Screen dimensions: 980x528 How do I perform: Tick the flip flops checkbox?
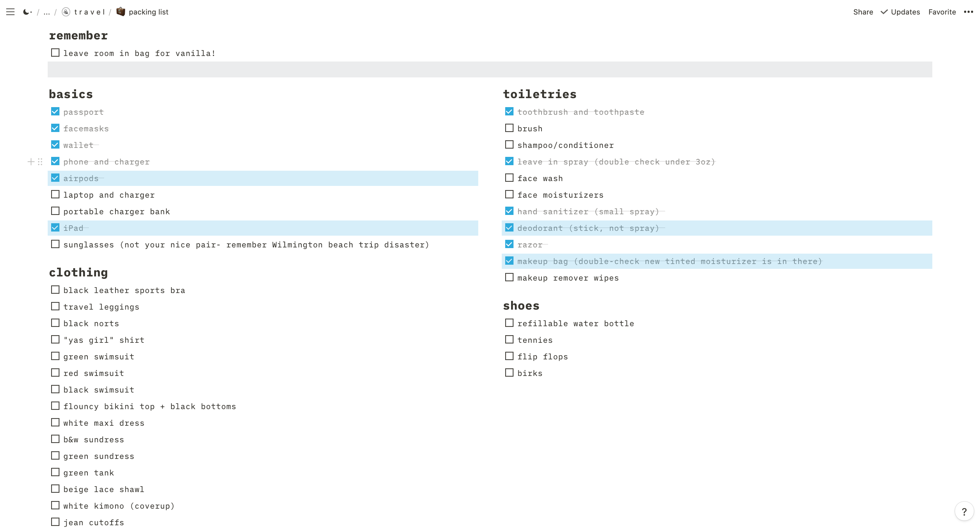pyautogui.click(x=509, y=356)
